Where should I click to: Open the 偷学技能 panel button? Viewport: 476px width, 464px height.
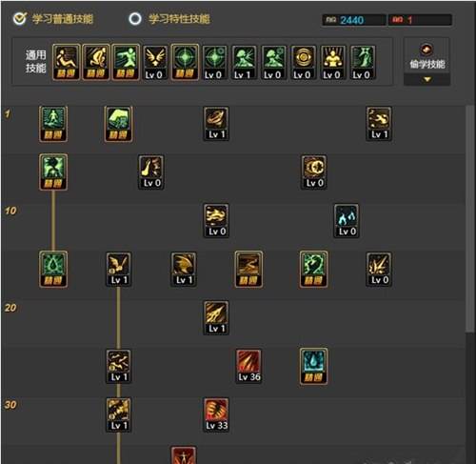[426, 56]
